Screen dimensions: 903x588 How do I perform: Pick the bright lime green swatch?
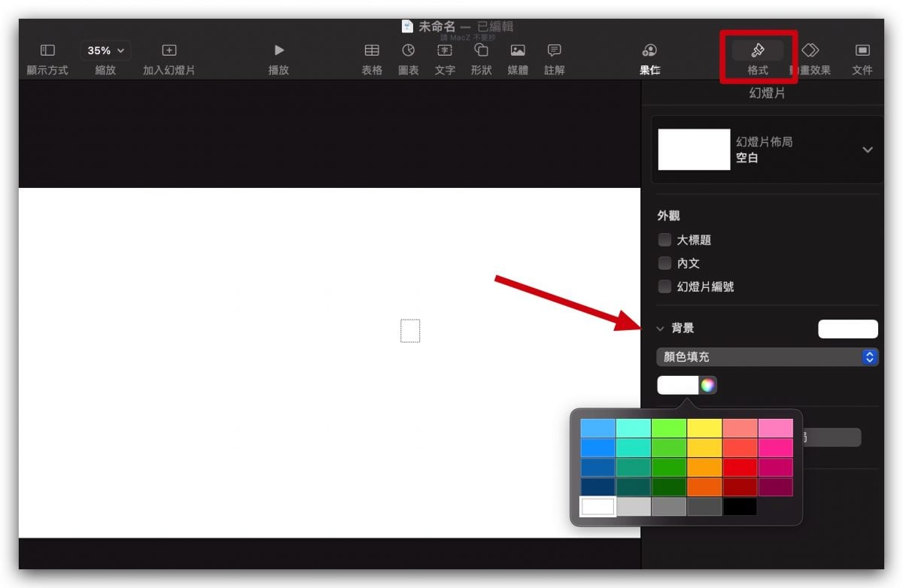pos(669,428)
